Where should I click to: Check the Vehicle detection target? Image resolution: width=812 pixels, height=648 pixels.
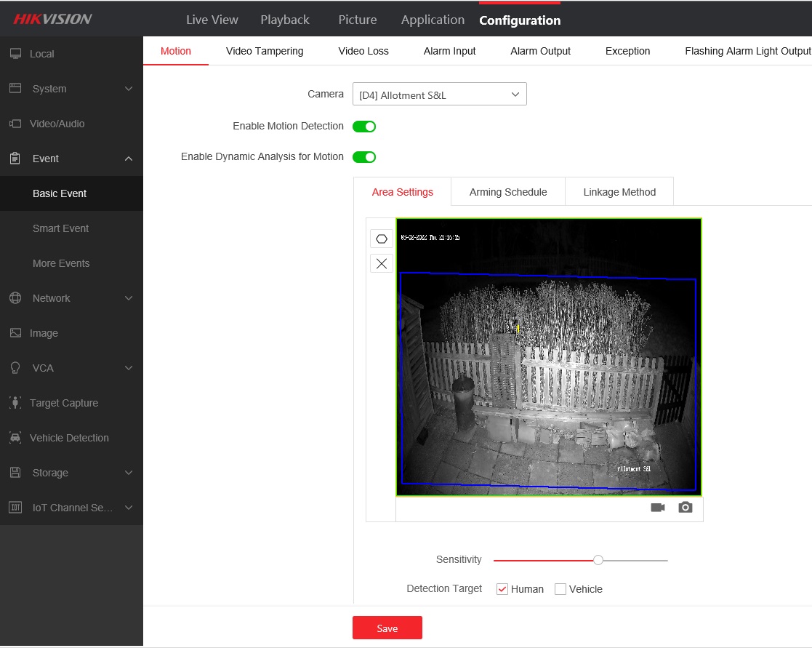coord(560,589)
